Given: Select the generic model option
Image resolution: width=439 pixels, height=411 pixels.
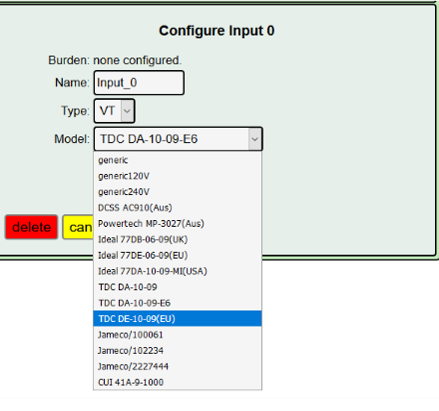Looking at the screenshot, I should pos(177,160).
